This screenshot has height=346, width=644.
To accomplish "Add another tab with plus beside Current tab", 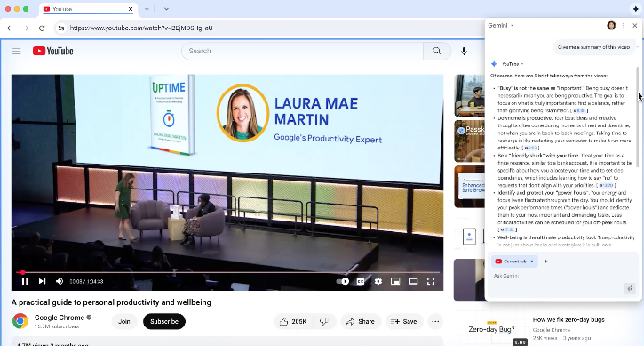I will (x=545, y=262).
